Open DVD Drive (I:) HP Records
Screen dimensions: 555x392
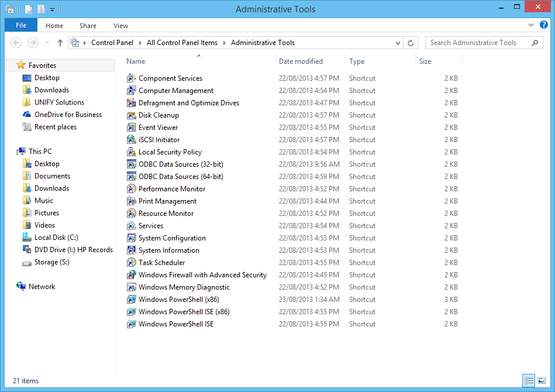(73, 250)
